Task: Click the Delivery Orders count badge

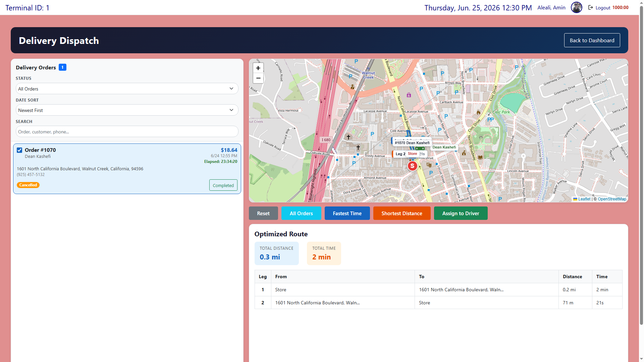Action: pyautogui.click(x=62, y=67)
